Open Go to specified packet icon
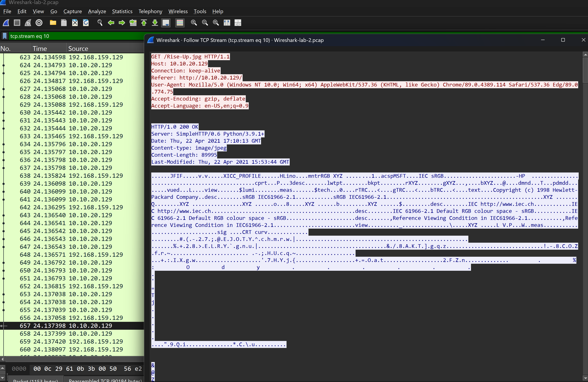 [133, 23]
